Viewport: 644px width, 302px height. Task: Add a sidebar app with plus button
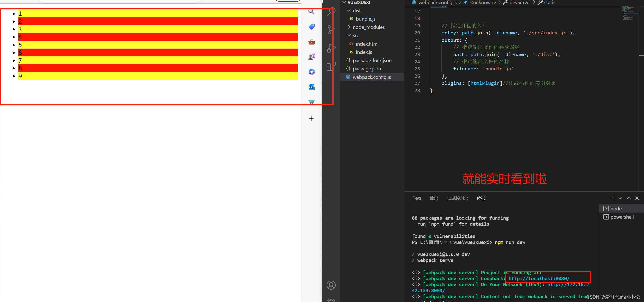click(311, 119)
